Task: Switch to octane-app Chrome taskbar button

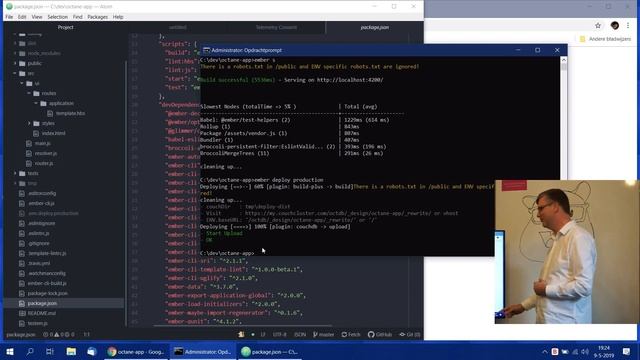Action: [x=136, y=351]
